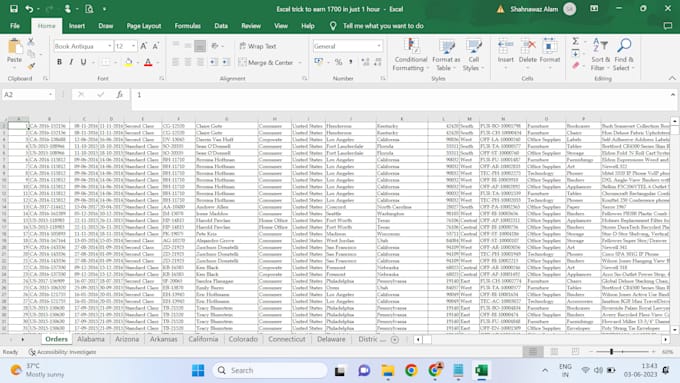Apply comma style format
This screenshot has width=680, height=383.
click(350, 62)
